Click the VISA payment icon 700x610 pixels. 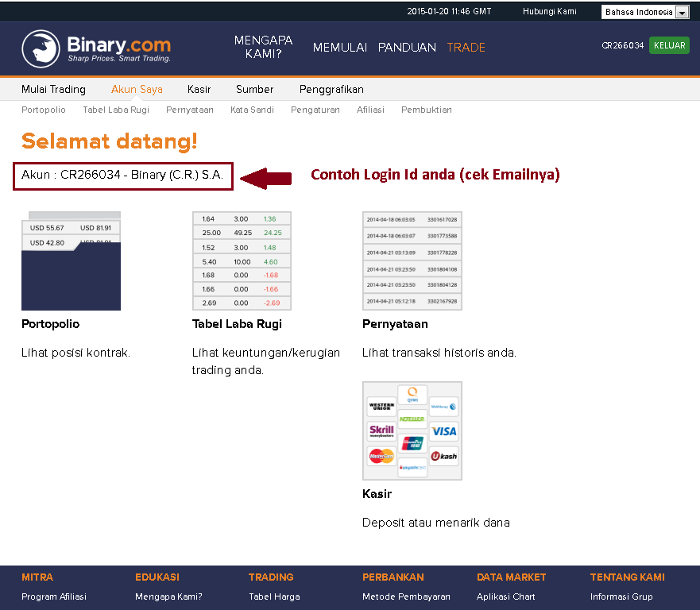point(443,431)
